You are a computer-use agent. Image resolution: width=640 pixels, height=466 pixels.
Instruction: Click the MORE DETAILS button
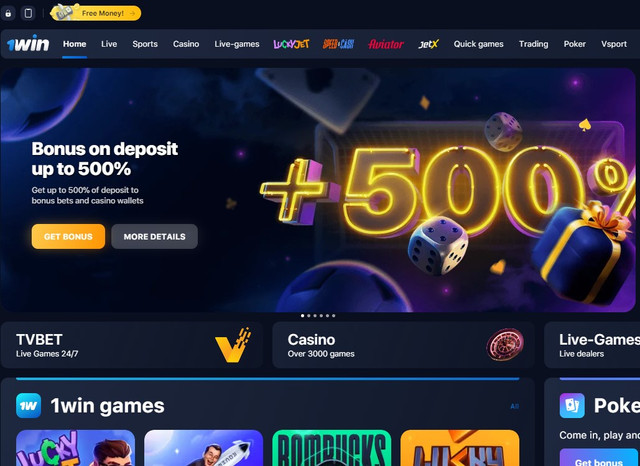[x=154, y=236]
